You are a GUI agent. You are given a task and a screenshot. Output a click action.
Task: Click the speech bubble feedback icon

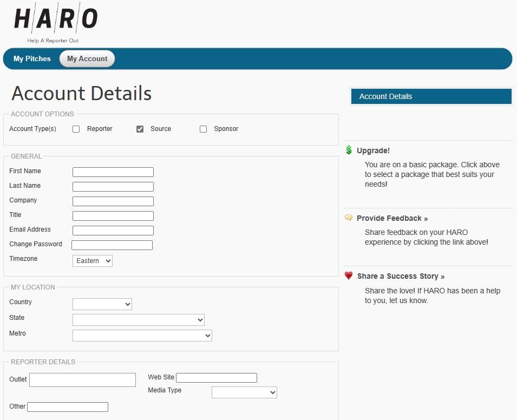point(349,218)
